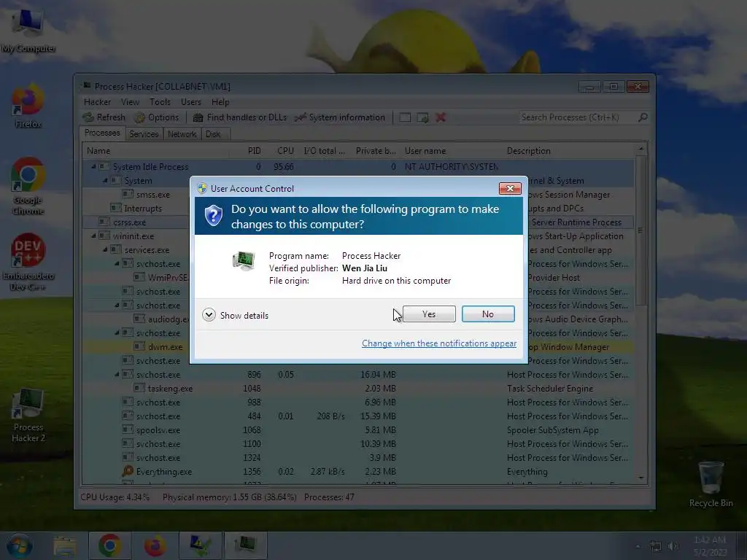
Task: Collapse the services.exe tree node
Action: [105, 249]
